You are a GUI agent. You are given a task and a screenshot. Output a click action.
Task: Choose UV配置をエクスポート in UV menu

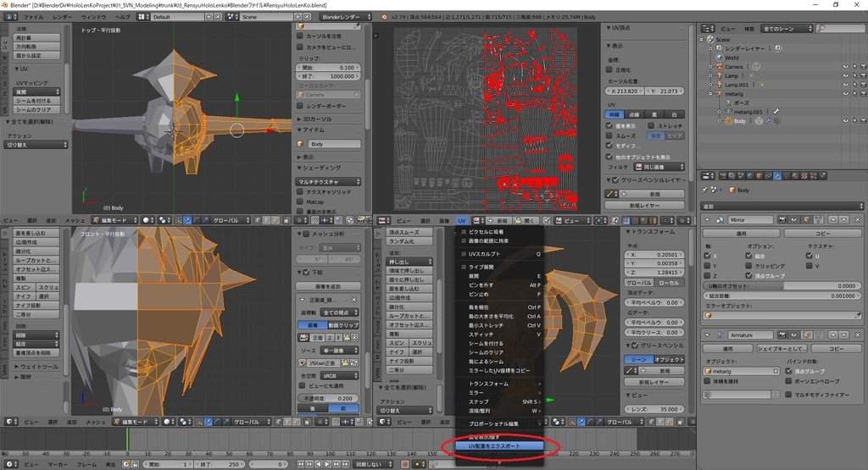[499, 445]
